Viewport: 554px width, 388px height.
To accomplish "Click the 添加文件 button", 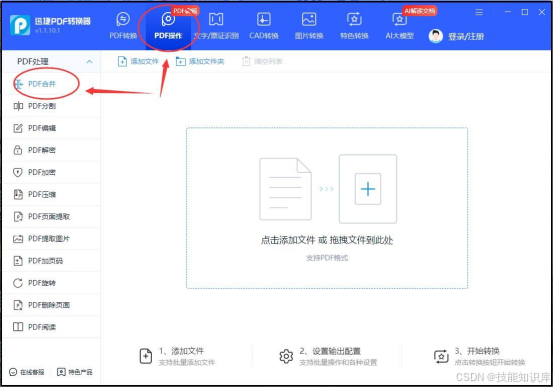I will tap(138, 61).
